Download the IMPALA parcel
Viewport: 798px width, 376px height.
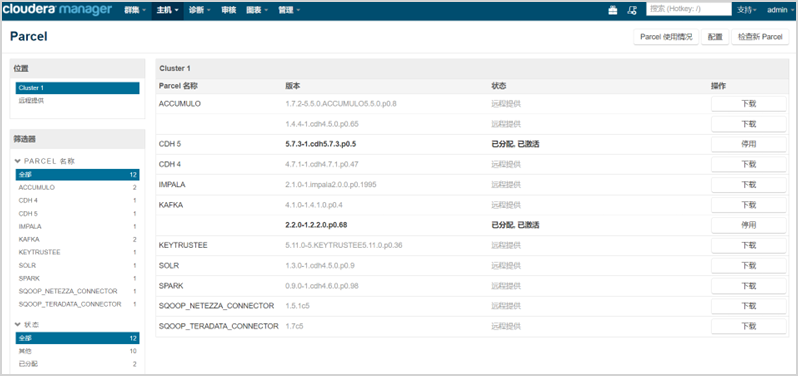pos(748,185)
